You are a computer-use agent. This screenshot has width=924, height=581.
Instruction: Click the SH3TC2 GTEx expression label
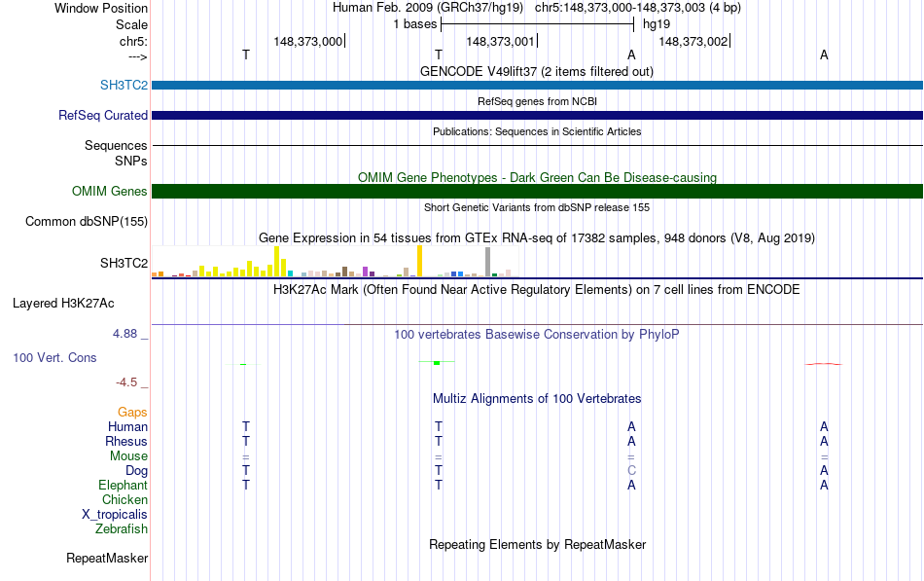[124, 263]
